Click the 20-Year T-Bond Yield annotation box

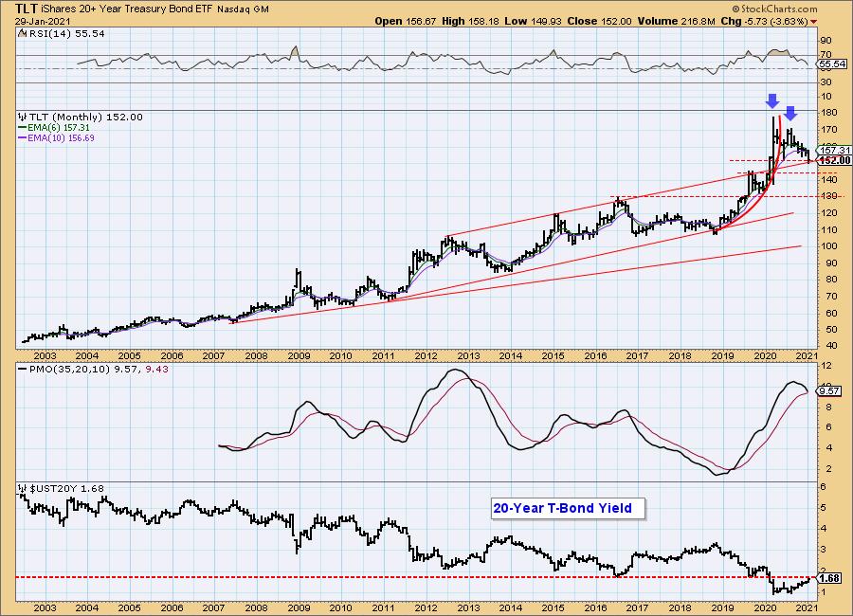click(x=568, y=508)
